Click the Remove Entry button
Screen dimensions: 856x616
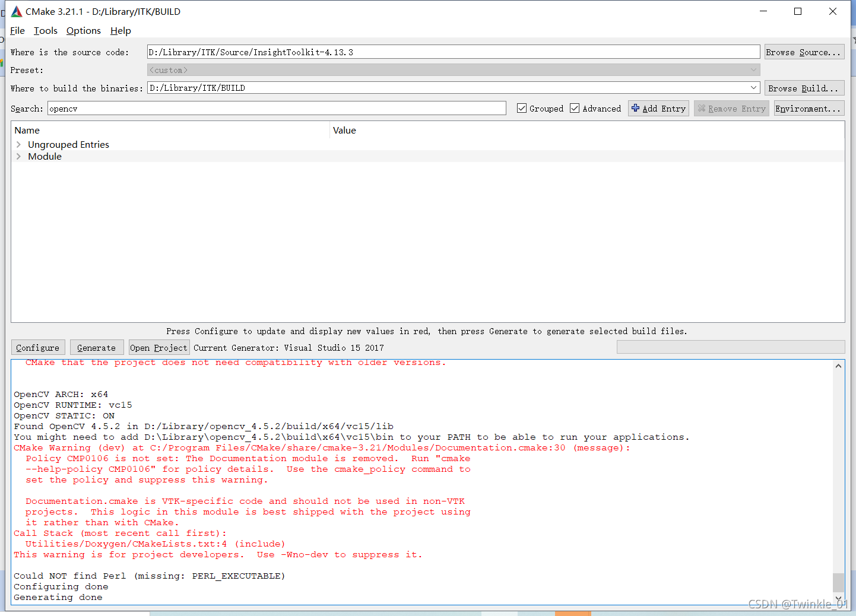(x=731, y=109)
